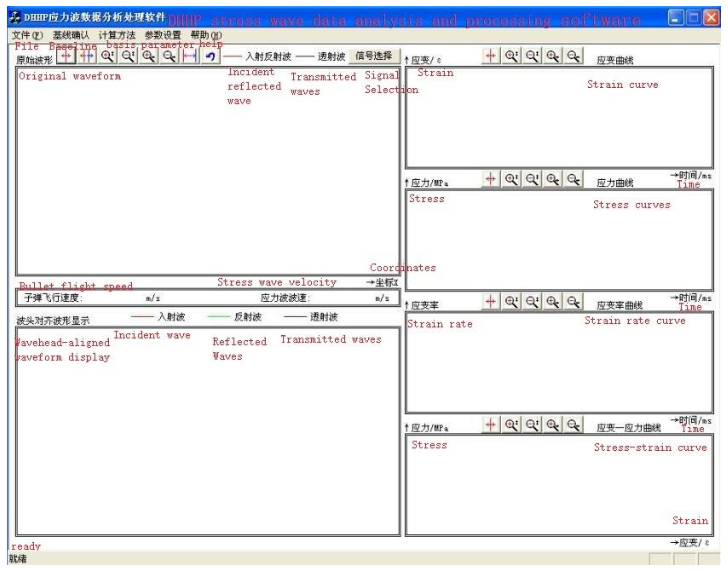The image size is (728, 574).
Task: Click horizontal zoom-out icon above stress curve
Action: point(573,179)
